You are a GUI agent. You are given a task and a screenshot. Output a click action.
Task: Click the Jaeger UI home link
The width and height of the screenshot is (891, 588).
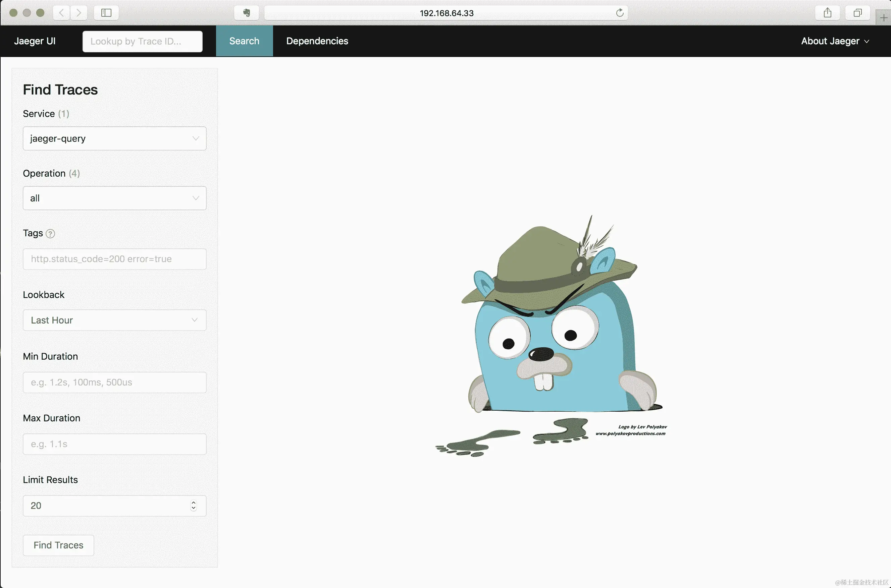[35, 41]
